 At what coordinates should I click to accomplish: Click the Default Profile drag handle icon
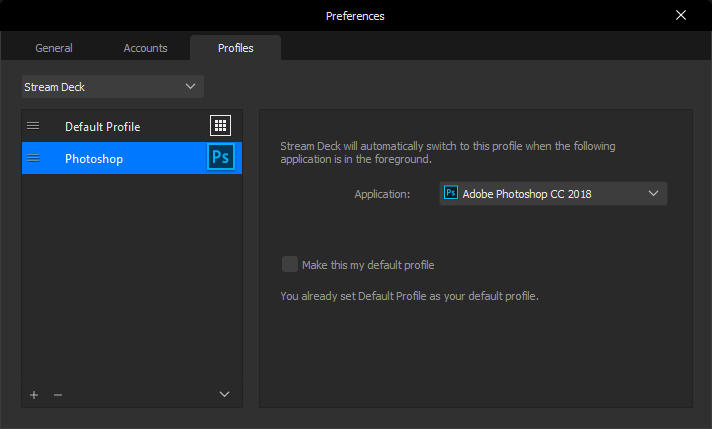33,126
